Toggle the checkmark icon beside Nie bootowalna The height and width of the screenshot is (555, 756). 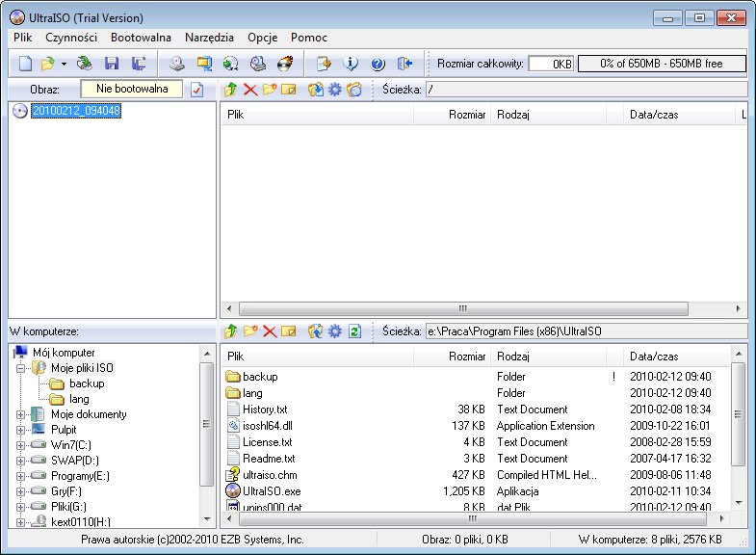(197, 90)
